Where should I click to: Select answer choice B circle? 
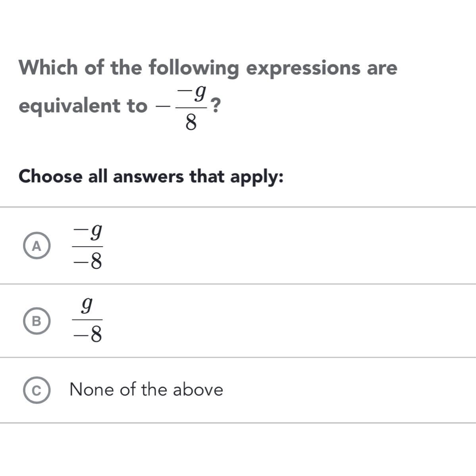point(36,321)
